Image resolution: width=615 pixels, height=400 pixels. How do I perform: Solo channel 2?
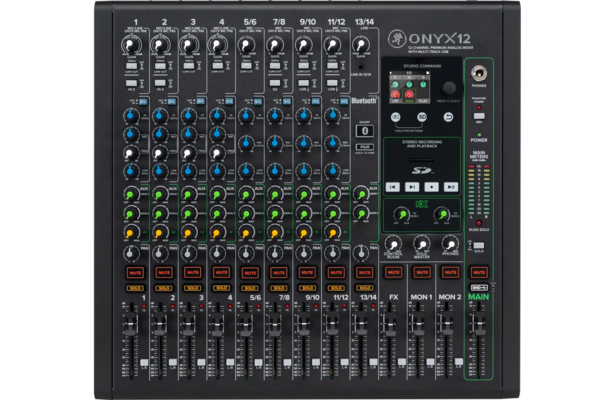(164, 288)
